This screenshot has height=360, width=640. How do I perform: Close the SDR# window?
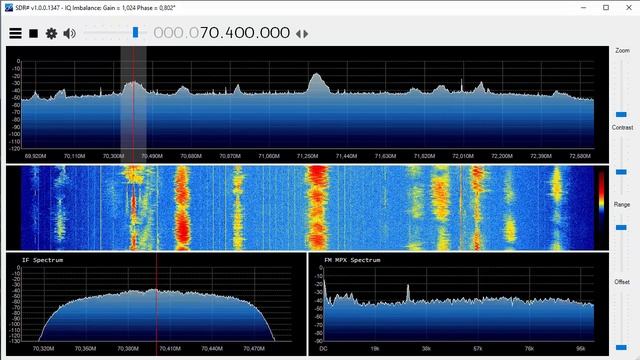(629, 7)
